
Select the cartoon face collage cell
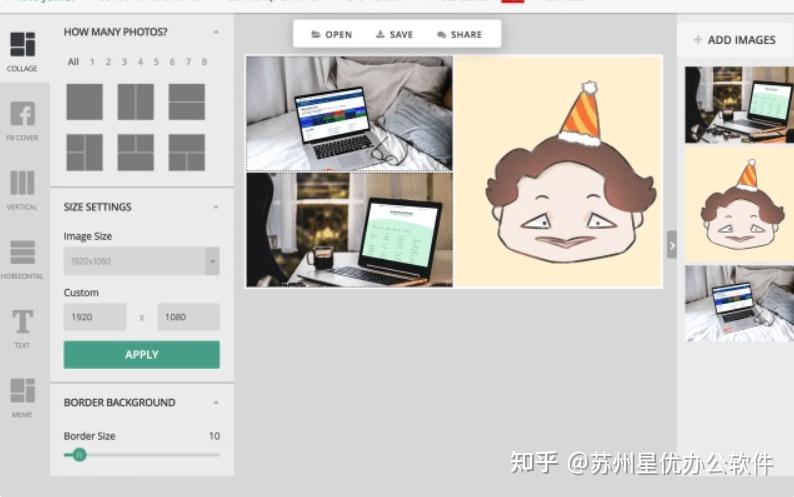(558, 172)
